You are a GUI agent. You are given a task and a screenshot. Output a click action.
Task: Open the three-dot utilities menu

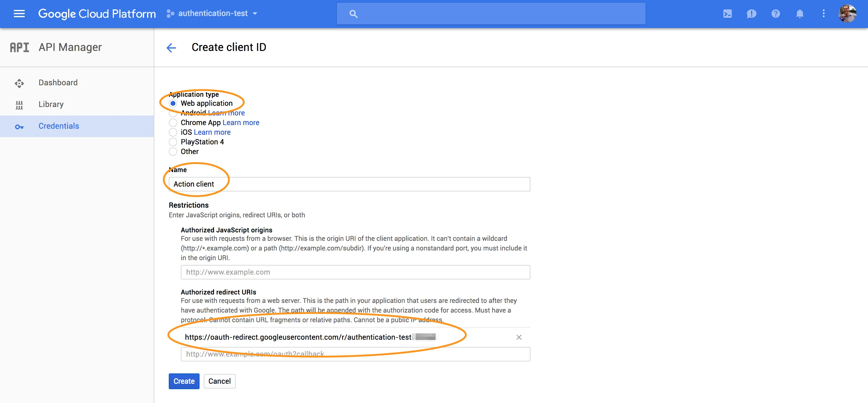click(x=823, y=14)
